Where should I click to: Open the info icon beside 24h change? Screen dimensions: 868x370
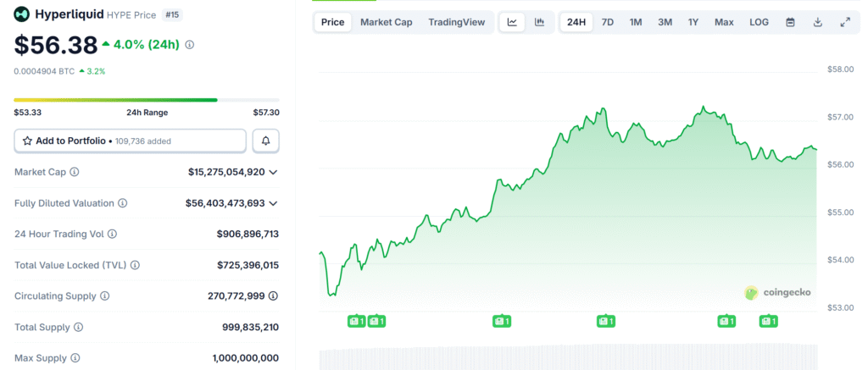[189, 45]
